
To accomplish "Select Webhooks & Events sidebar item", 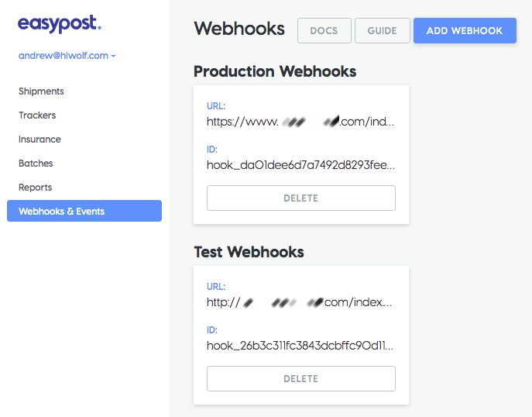I will (x=84, y=211).
